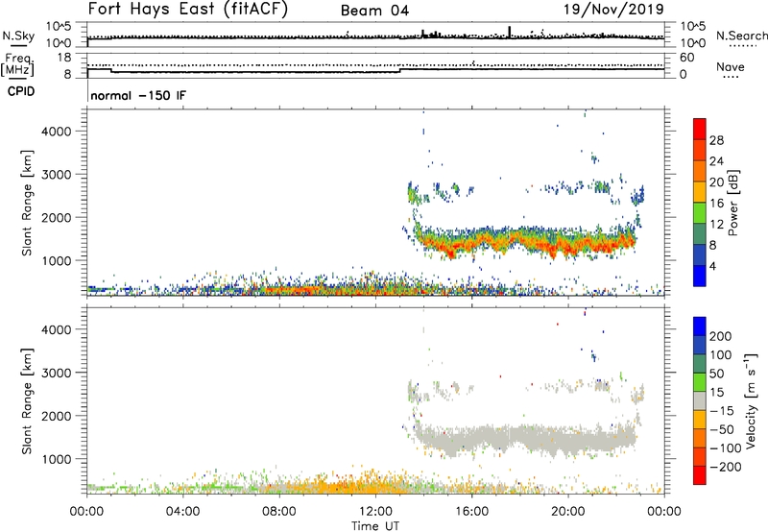
Task: Click '20' on the Power colorbar
Action: [x=716, y=182]
